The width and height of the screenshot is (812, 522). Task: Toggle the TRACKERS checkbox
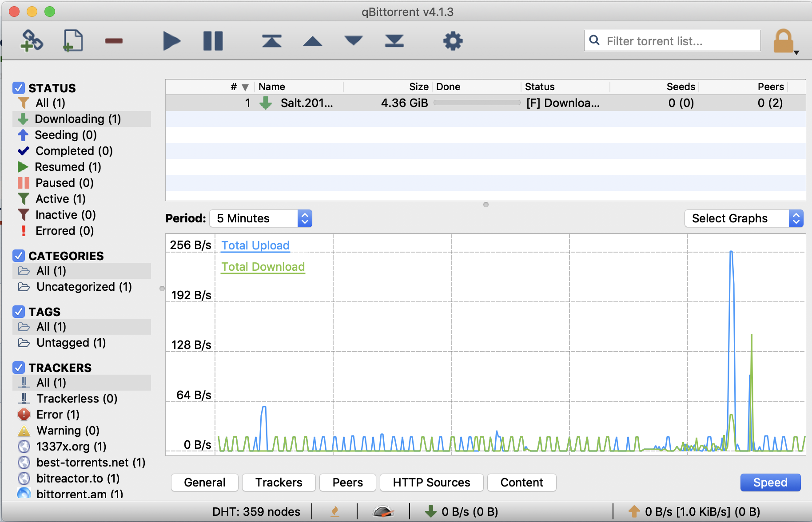pos(18,368)
